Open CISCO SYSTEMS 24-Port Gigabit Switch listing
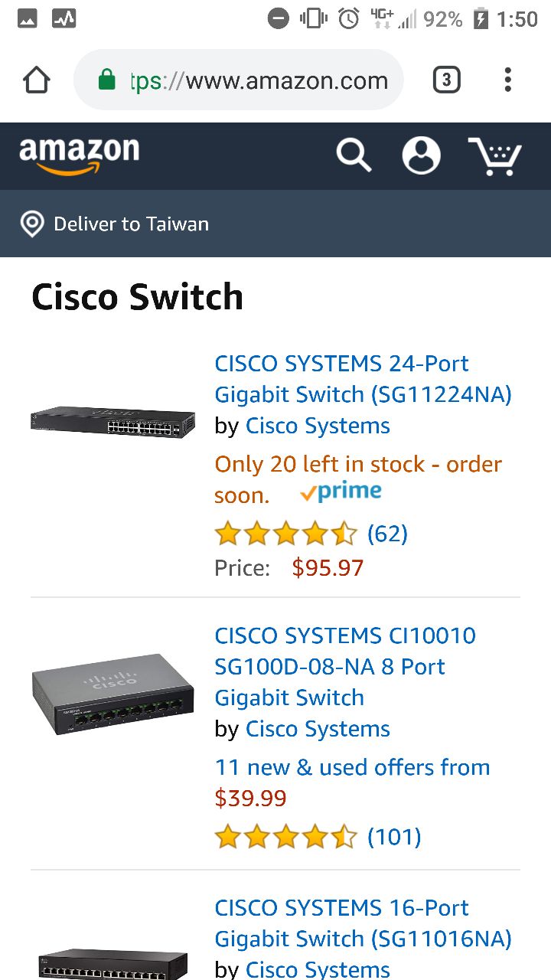The image size is (551, 980). click(x=363, y=379)
